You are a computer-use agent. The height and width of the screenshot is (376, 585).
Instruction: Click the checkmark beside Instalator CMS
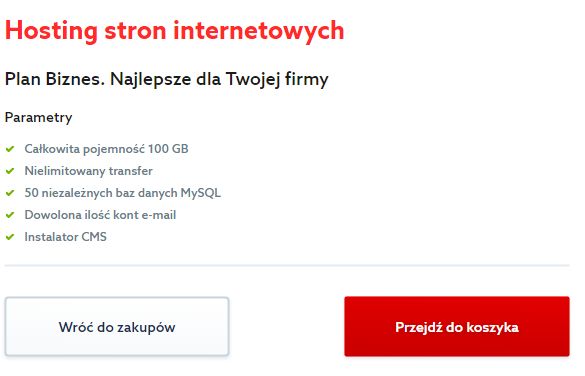(10, 237)
